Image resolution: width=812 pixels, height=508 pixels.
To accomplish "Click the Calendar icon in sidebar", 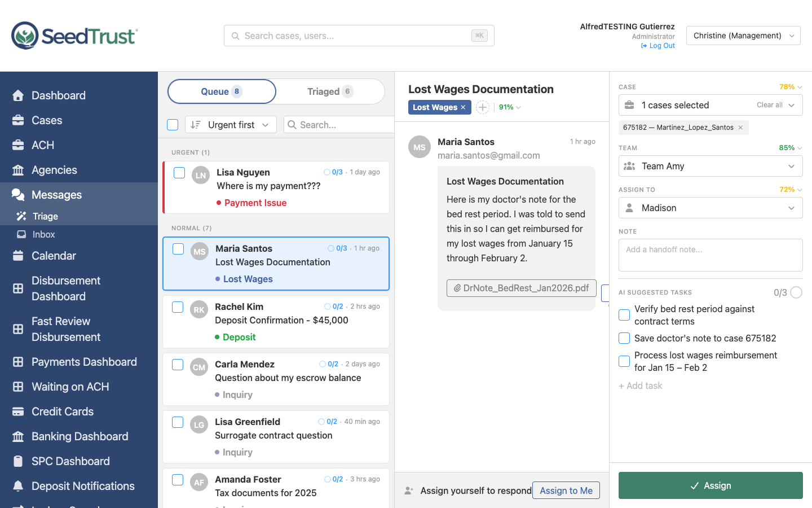I will coord(18,256).
